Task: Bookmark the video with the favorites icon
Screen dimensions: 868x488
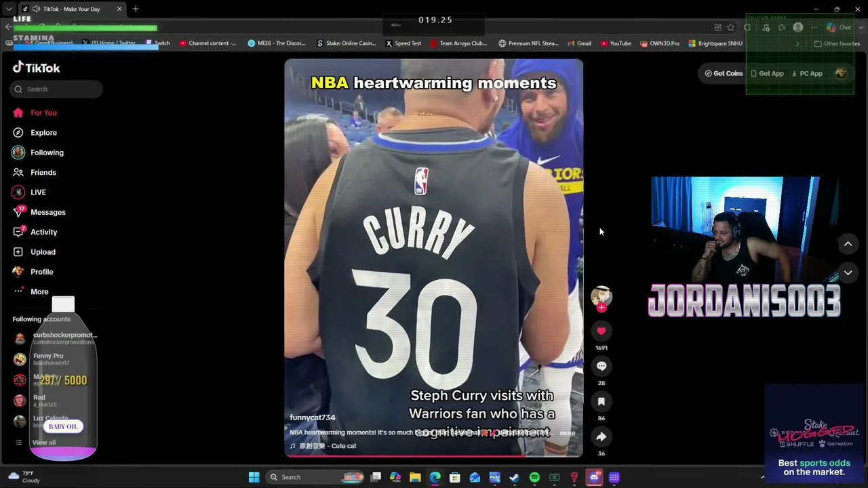Action: (x=601, y=401)
